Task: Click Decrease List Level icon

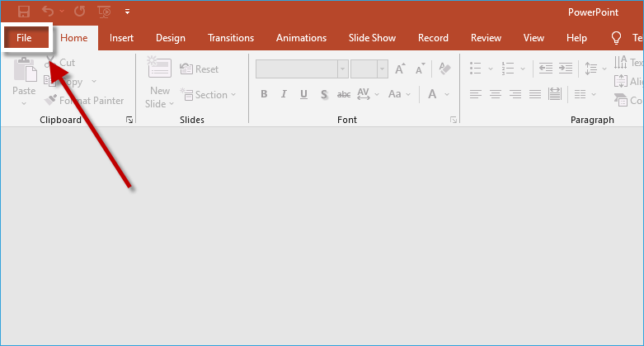Action: [x=545, y=69]
